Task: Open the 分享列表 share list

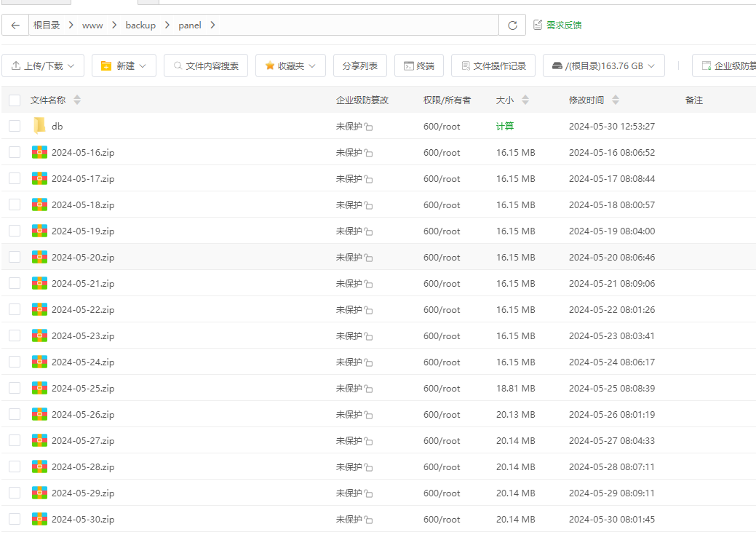Action: pyautogui.click(x=360, y=65)
